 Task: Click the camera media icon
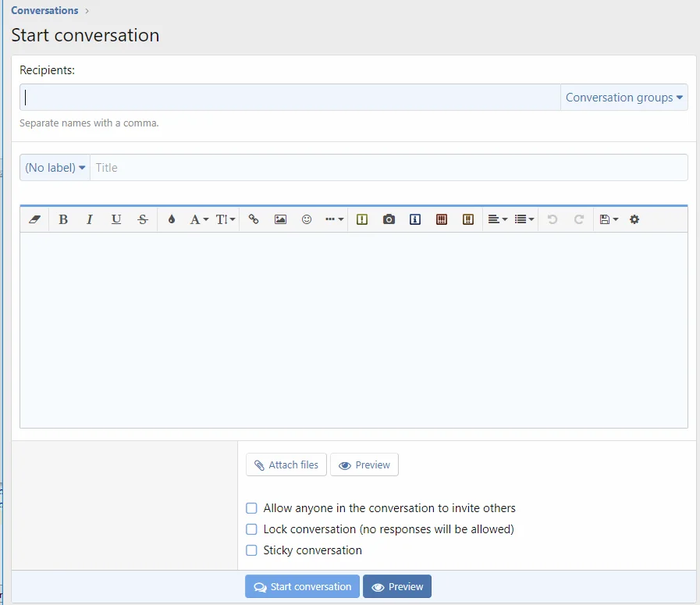[389, 219]
